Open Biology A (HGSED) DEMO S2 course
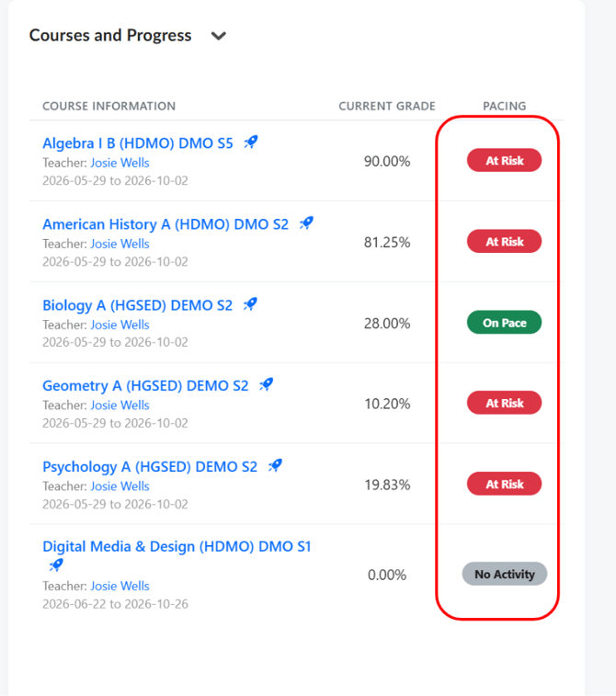Image resolution: width=616 pixels, height=696 pixels. pyautogui.click(x=138, y=305)
